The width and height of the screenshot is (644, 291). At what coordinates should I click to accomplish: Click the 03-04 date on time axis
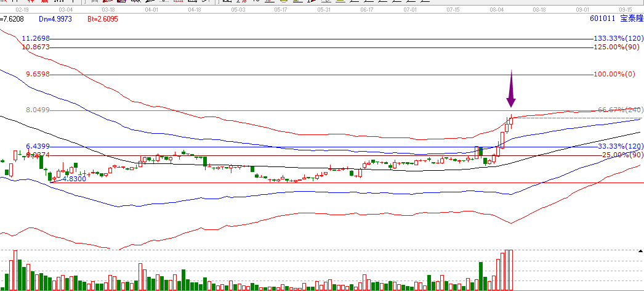coord(65,10)
